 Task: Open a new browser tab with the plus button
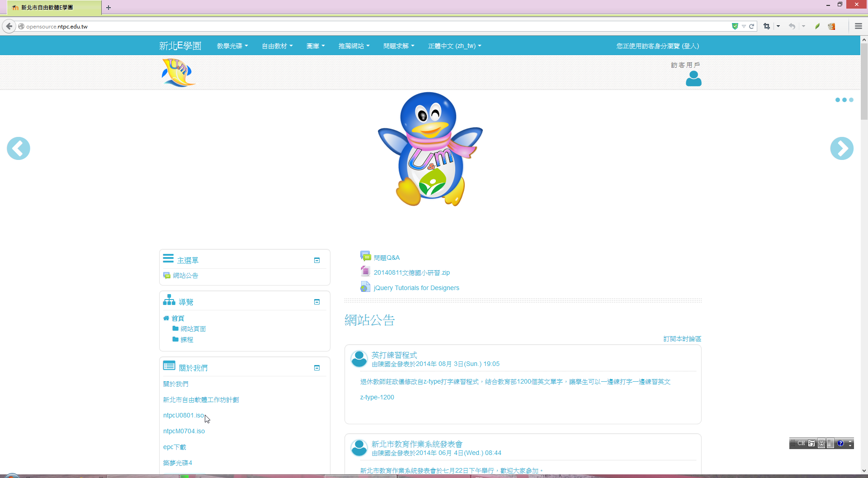(108, 7)
